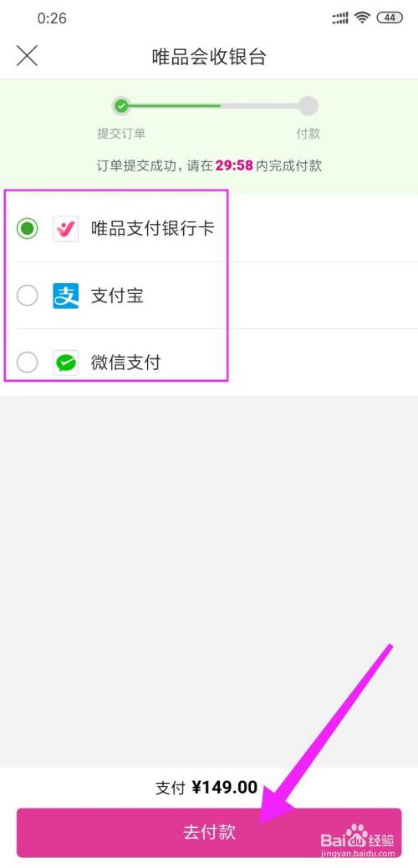
Task: Tap the blue Alipay logo icon
Action: coord(65,296)
